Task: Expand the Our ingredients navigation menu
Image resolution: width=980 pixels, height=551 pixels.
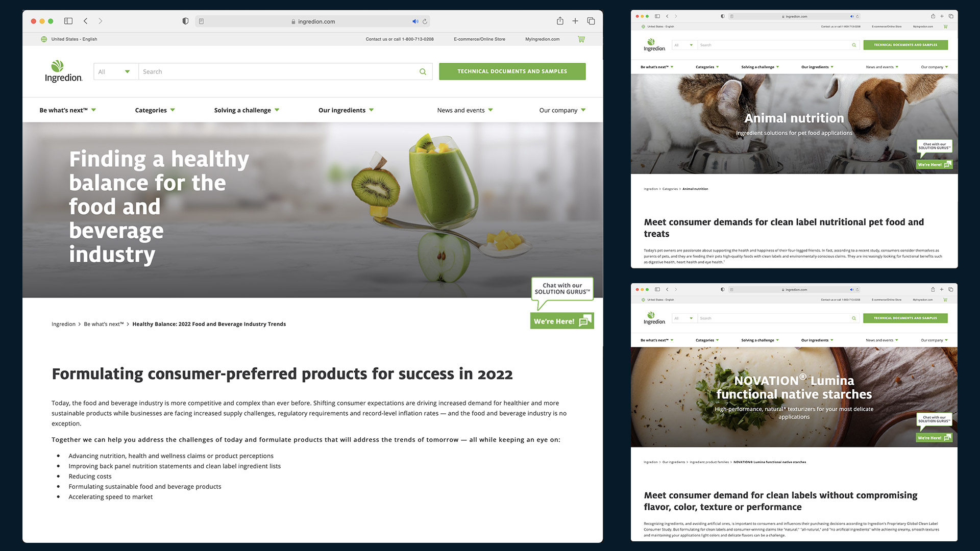Action: (x=346, y=110)
